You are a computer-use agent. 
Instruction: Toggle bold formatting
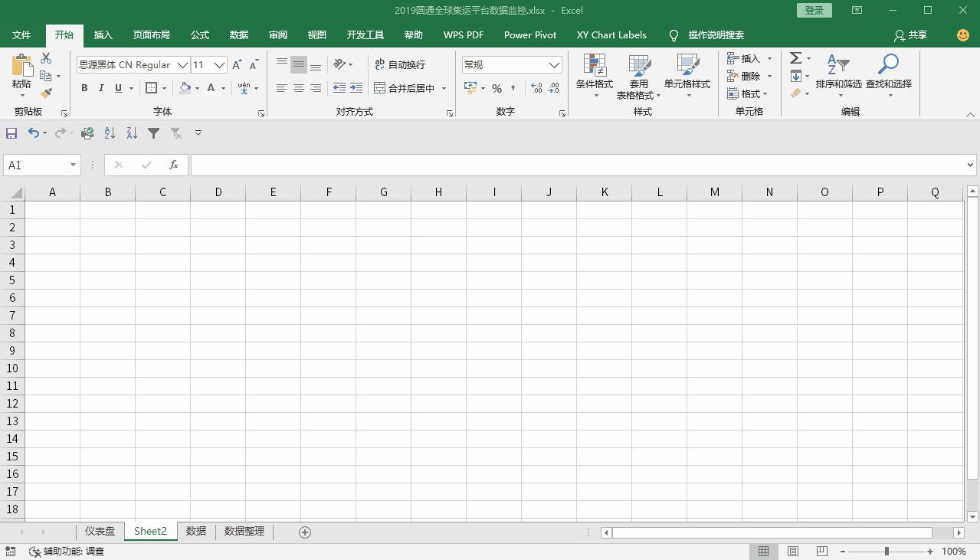pos(84,88)
